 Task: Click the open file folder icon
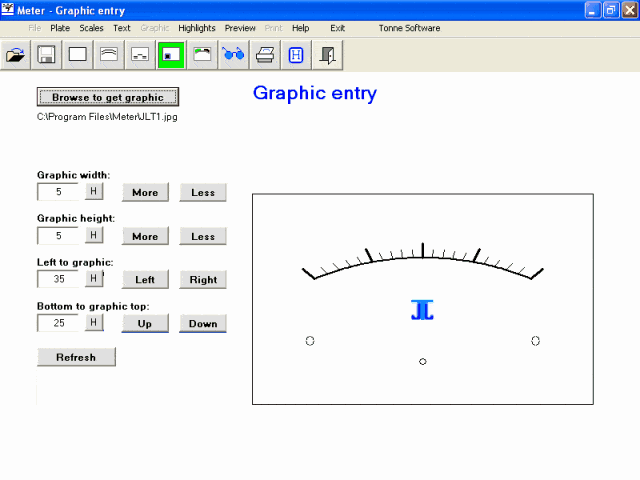point(16,55)
